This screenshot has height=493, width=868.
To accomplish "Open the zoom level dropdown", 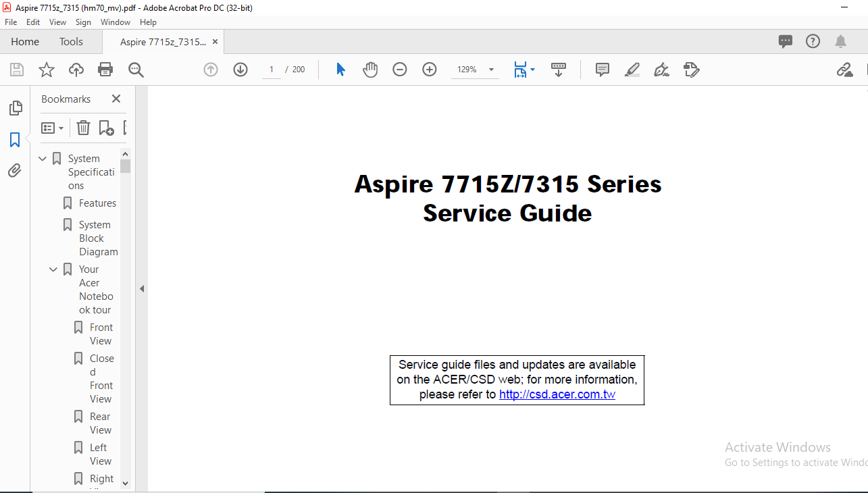I will [x=491, y=70].
